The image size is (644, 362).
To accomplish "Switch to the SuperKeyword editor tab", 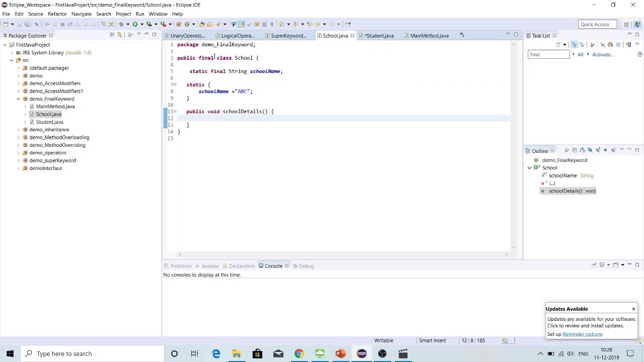I will [x=288, y=36].
